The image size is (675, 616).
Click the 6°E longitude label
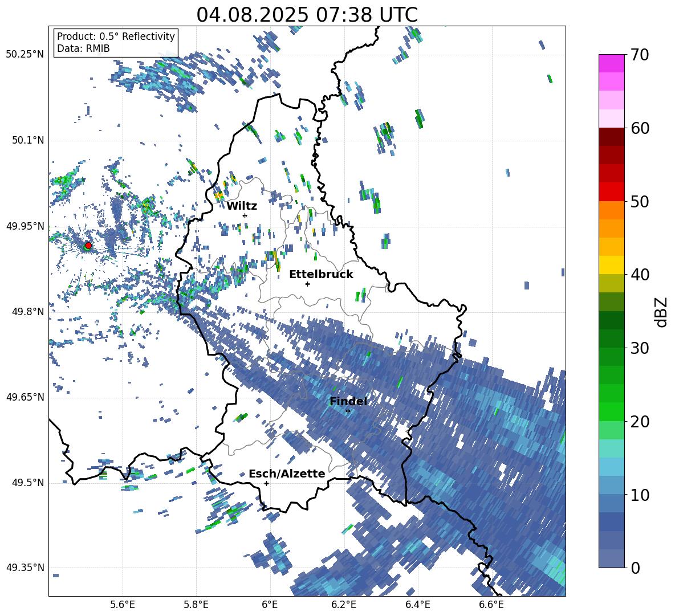[270, 605]
